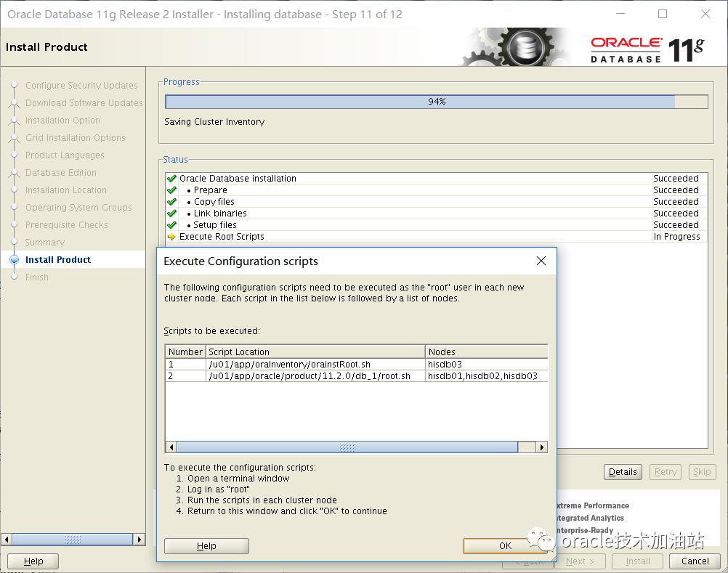
Task: Click the installer's bottom-left Help button
Action: [33, 561]
